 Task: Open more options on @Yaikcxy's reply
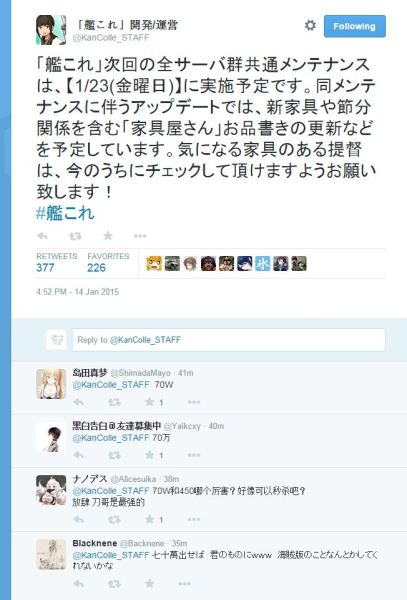(x=194, y=455)
